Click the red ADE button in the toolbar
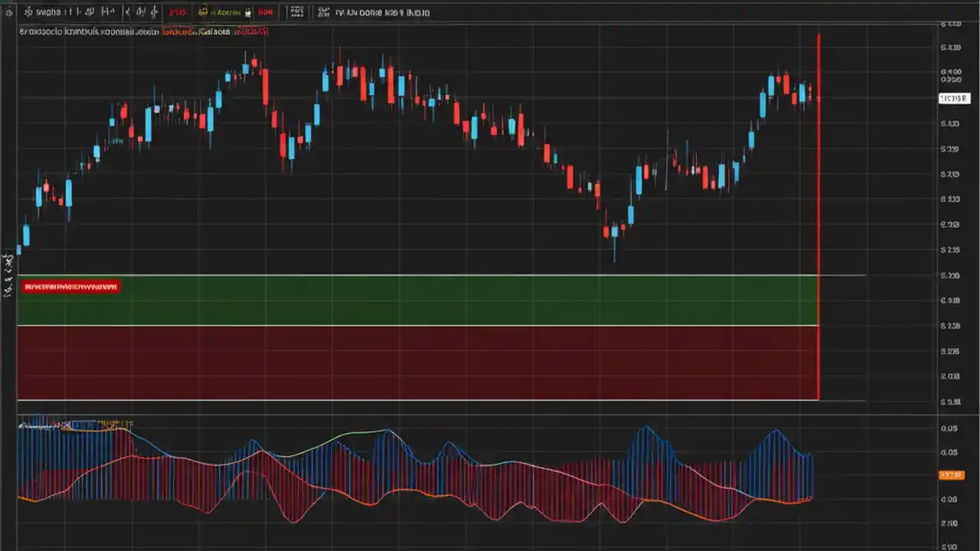Screen dimensions: 980x551 265,11
